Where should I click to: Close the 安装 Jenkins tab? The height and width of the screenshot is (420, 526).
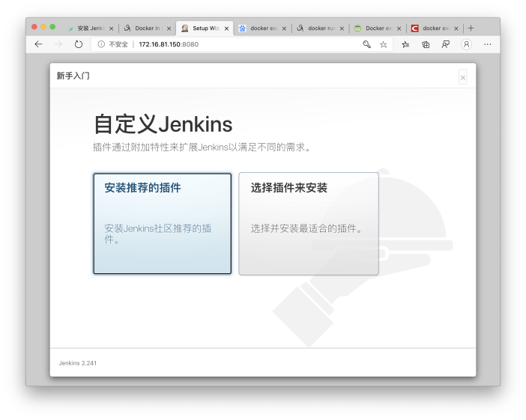[111, 28]
